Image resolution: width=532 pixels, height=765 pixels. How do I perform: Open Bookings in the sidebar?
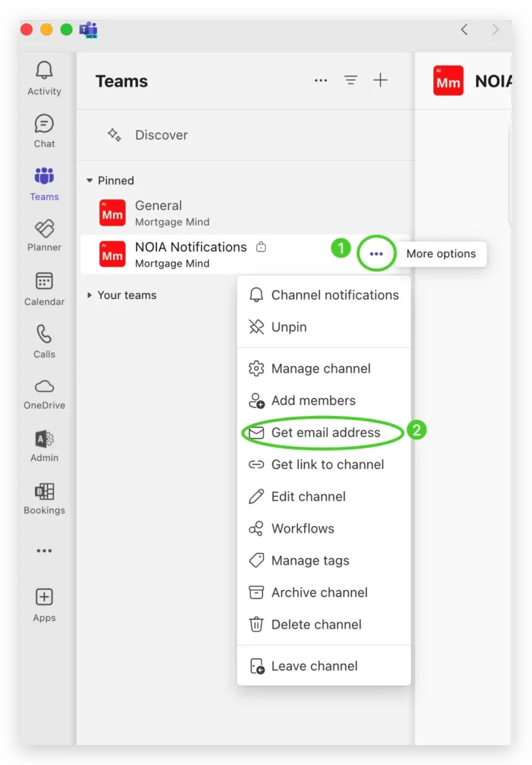(44, 498)
